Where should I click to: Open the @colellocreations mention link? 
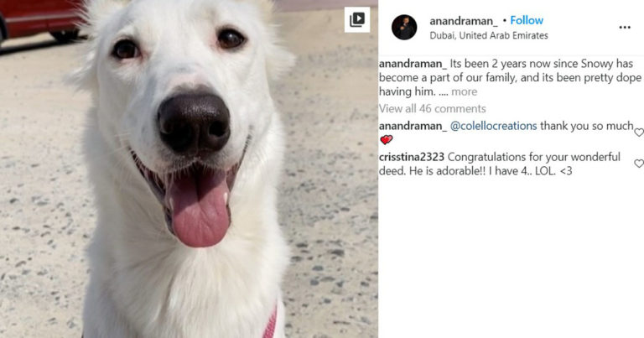493,126
